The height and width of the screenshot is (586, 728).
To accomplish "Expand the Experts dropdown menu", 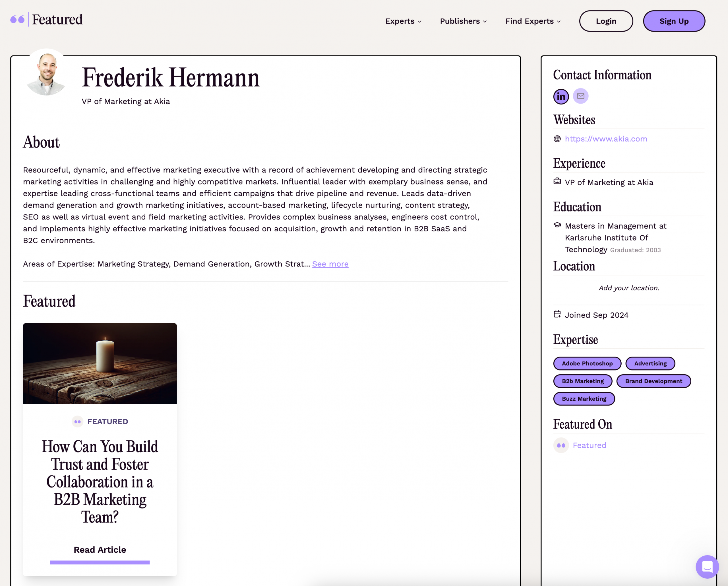I will pos(403,21).
